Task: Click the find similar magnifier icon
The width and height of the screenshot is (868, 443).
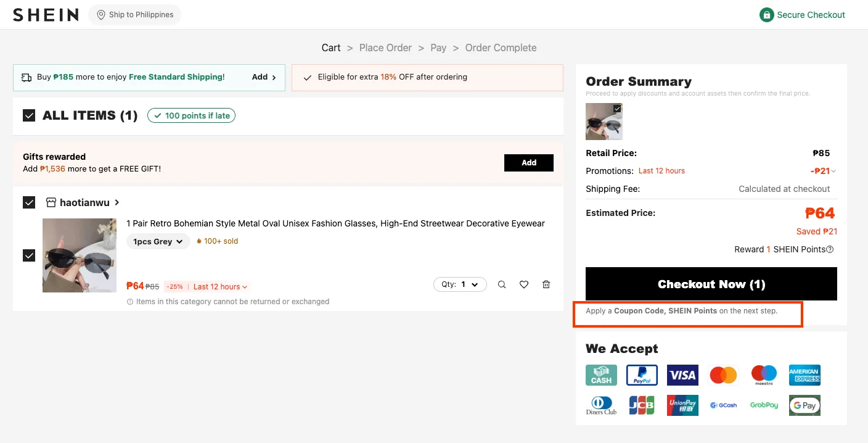Action: tap(502, 284)
